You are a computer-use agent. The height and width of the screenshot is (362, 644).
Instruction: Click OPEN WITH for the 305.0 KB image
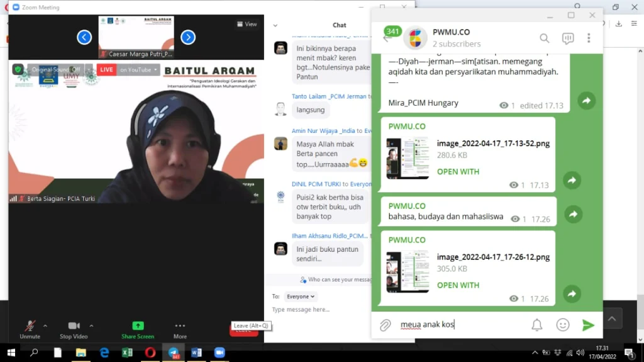[458, 285]
